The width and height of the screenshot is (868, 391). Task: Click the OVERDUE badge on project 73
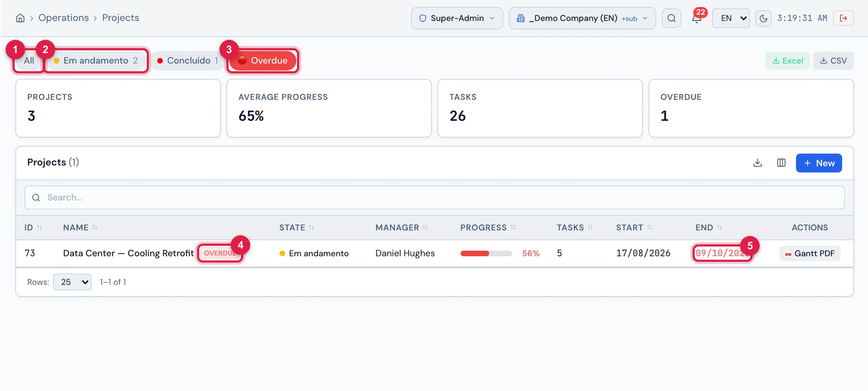(x=220, y=253)
